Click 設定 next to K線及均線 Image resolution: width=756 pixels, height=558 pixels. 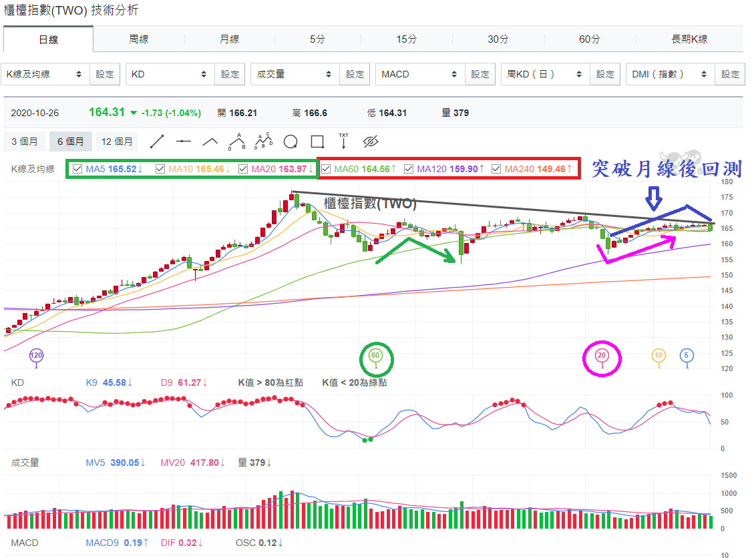[x=105, y=74]
